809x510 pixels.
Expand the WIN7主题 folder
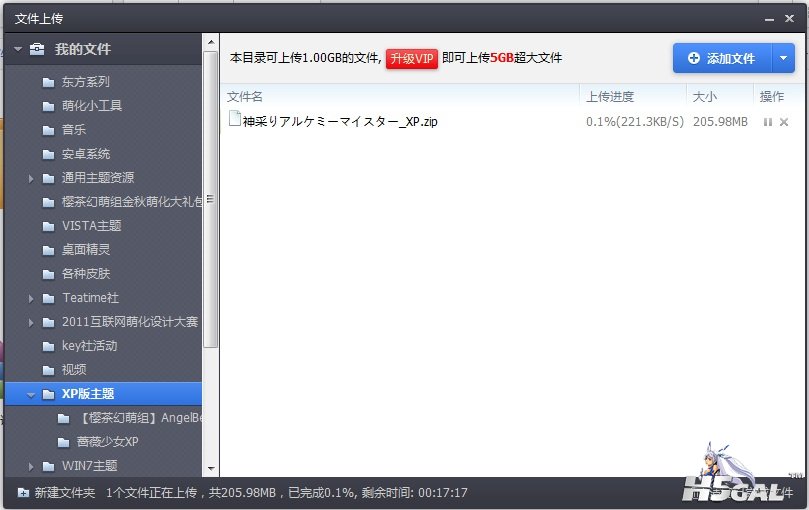pos(32,466)
